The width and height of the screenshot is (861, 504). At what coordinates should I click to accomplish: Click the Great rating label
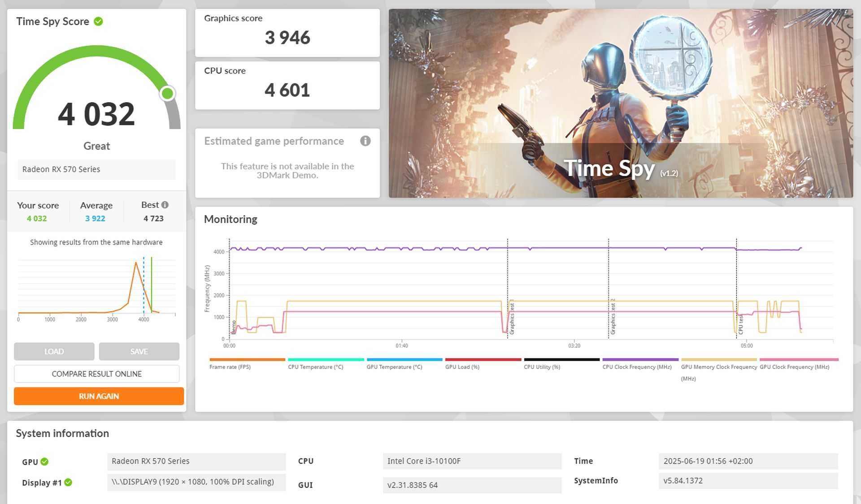click(96, 146)
